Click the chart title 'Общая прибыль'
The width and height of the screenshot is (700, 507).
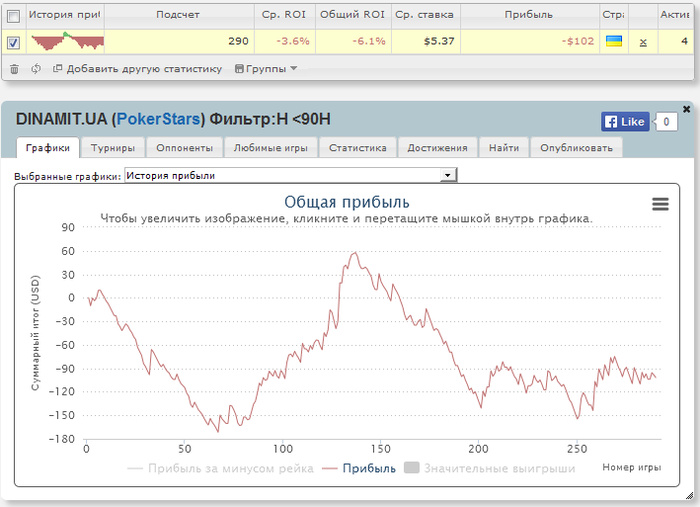click(347, 202)
